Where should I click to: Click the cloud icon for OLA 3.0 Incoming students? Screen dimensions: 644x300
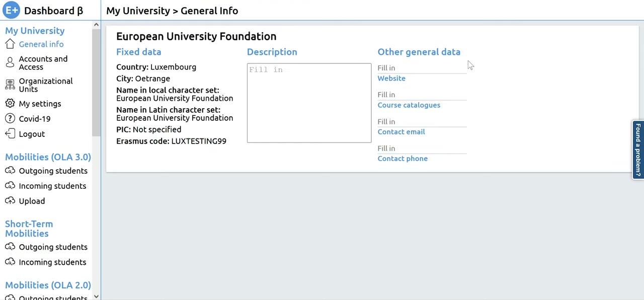[10, 185]
